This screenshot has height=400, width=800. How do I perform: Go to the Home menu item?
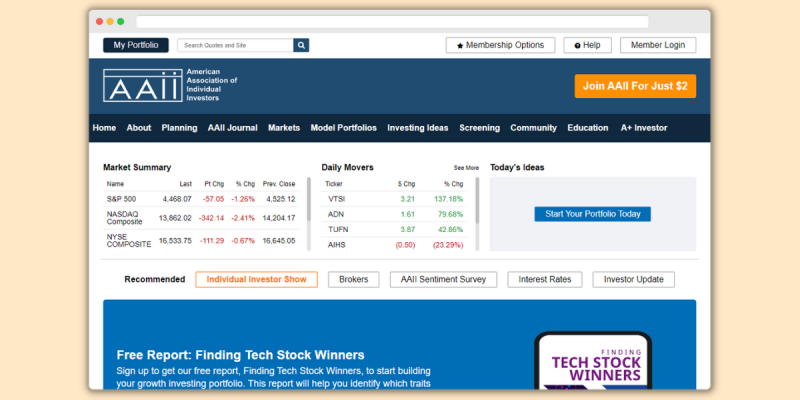pyautogui.click(x=104, y=128)
